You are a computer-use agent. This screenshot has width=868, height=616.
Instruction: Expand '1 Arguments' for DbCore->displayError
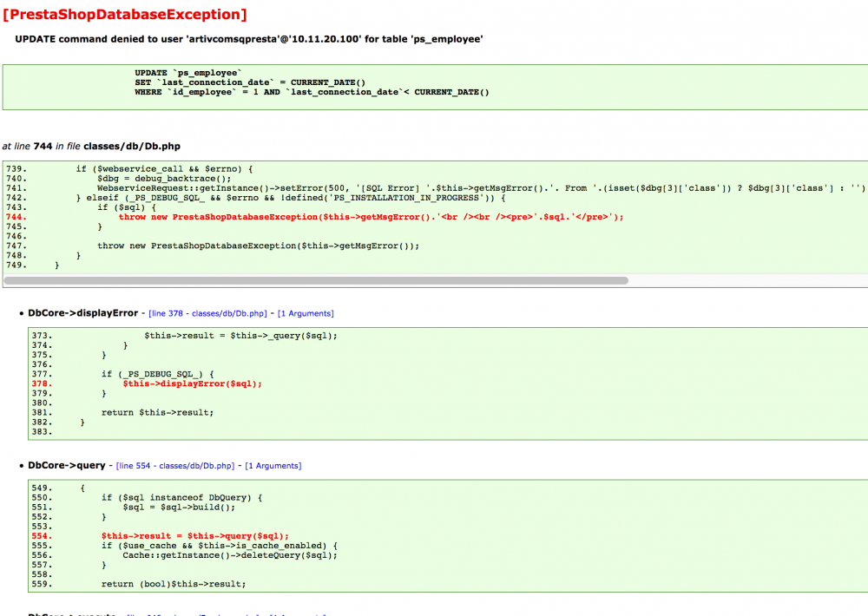pyautogui.click(x=306, y=313)
